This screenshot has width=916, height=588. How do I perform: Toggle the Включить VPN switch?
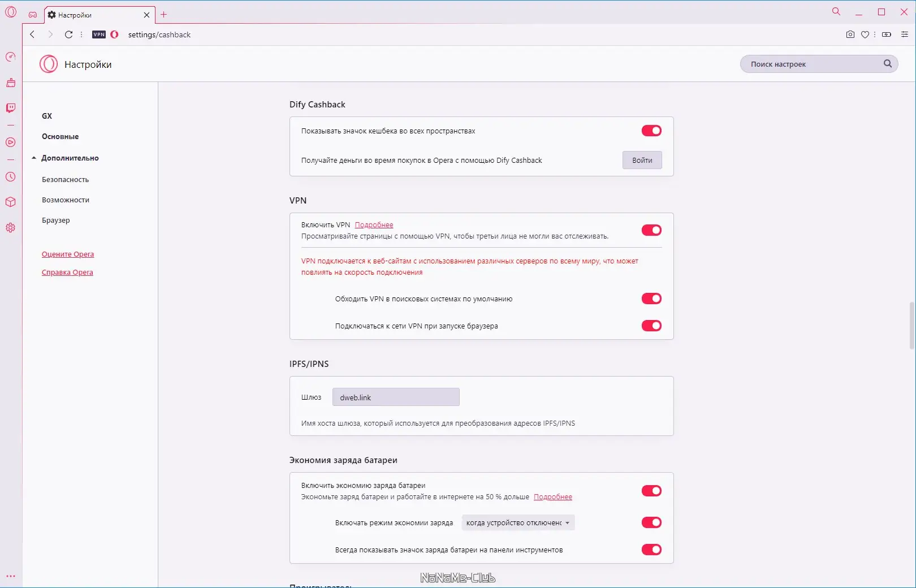point(651,230)
